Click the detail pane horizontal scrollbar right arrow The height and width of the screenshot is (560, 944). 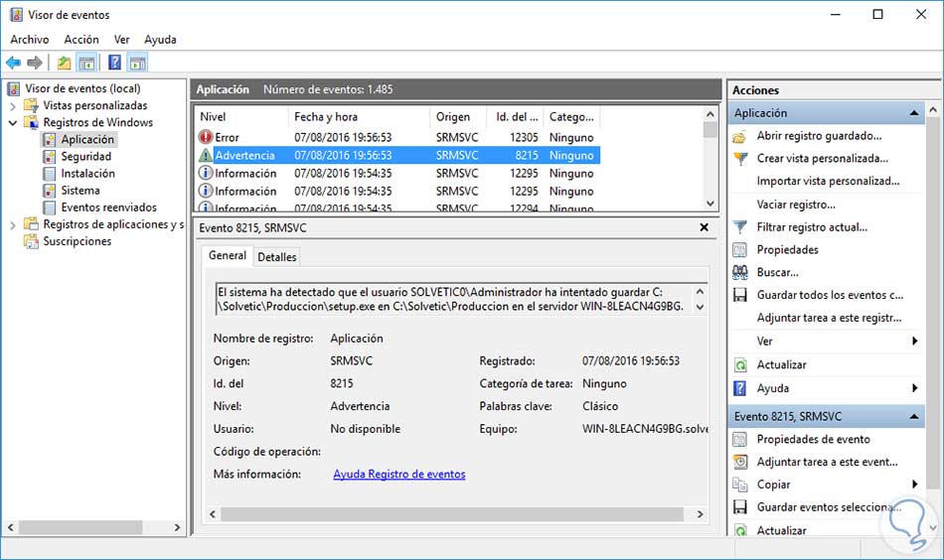pos(700,514)
